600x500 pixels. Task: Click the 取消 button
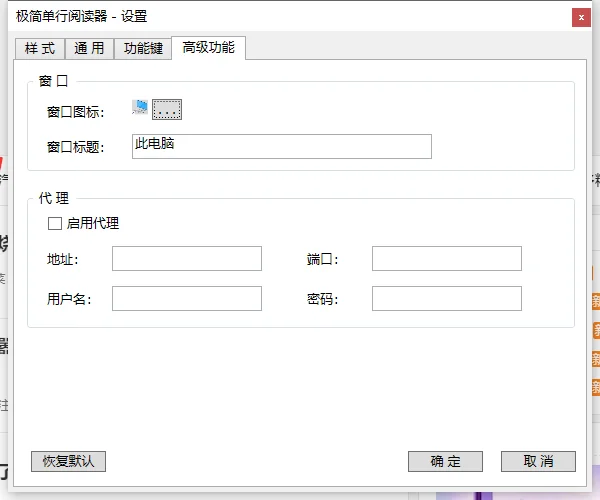(x=538, y=461)
